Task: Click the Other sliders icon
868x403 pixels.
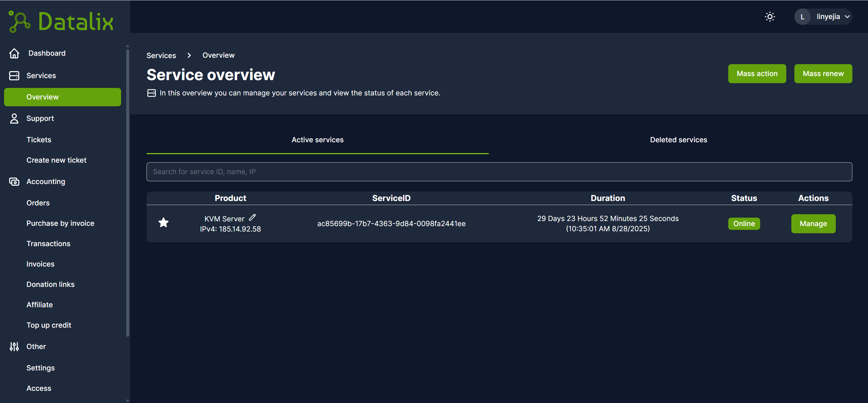Action: pyautogui.click(x=14, y=346)
